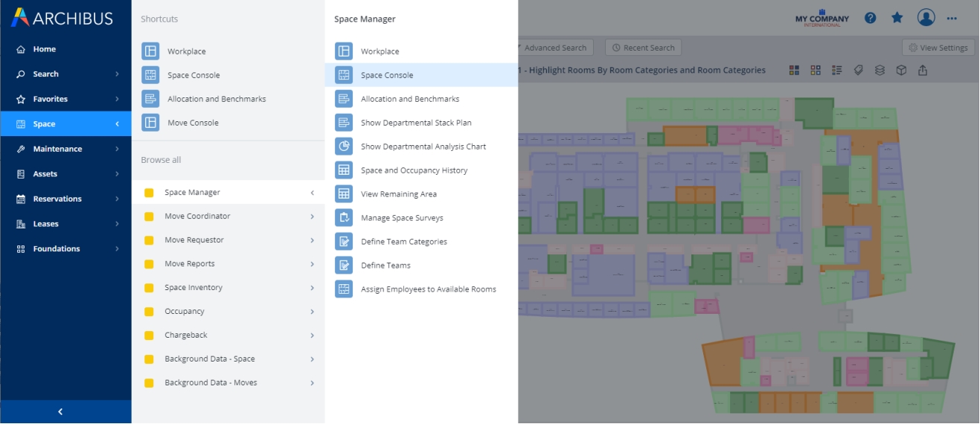Image resolution: width=980 pixels, height=424 pixels.
Task: Open the help question mark icon
Action: 870,18
